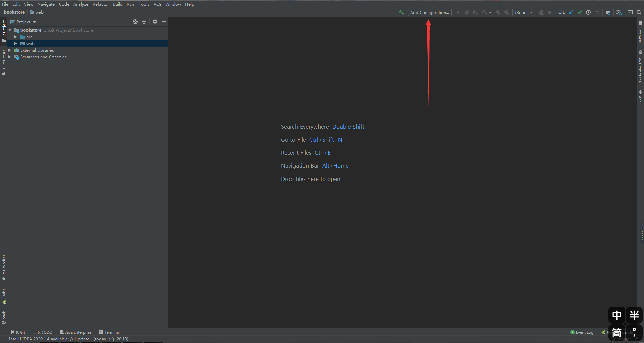The image size is (644, 343).
Task: Click locate/select opened file target icon
Action: coord(135,22)
